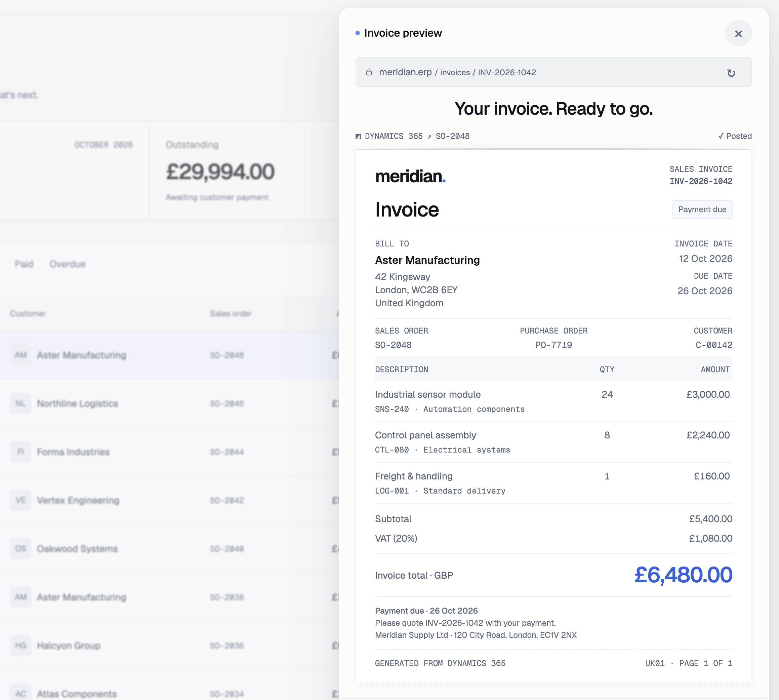Click the AM avatar for SO-2048 row
The width and height of the screenshot is (779, 700).
pos(21,355)
